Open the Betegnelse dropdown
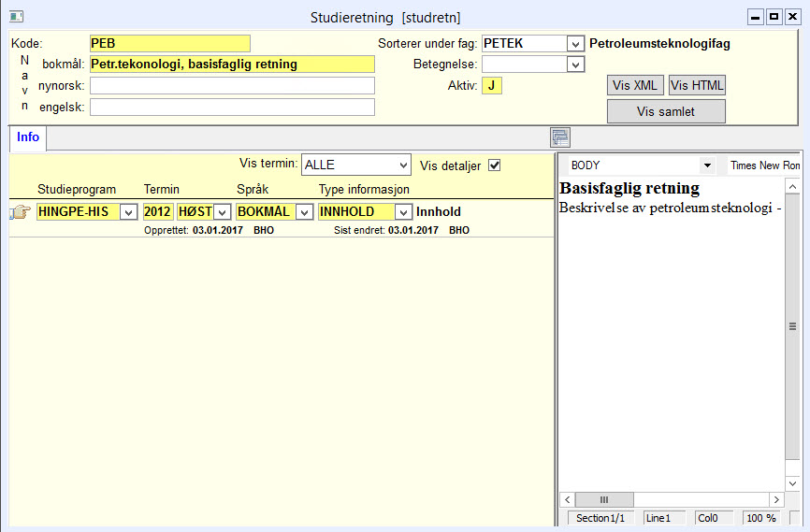This screenshot has height=532, width=810. click(575, 65)
